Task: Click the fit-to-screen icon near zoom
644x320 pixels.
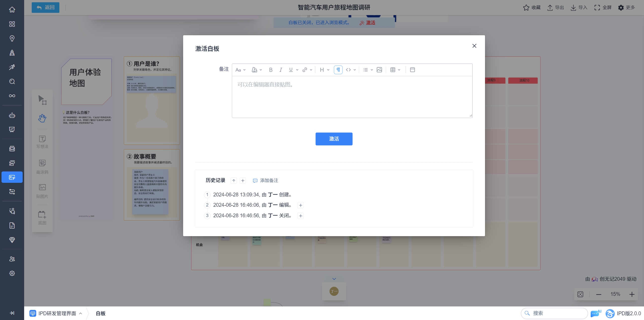Action: [580, 294]
